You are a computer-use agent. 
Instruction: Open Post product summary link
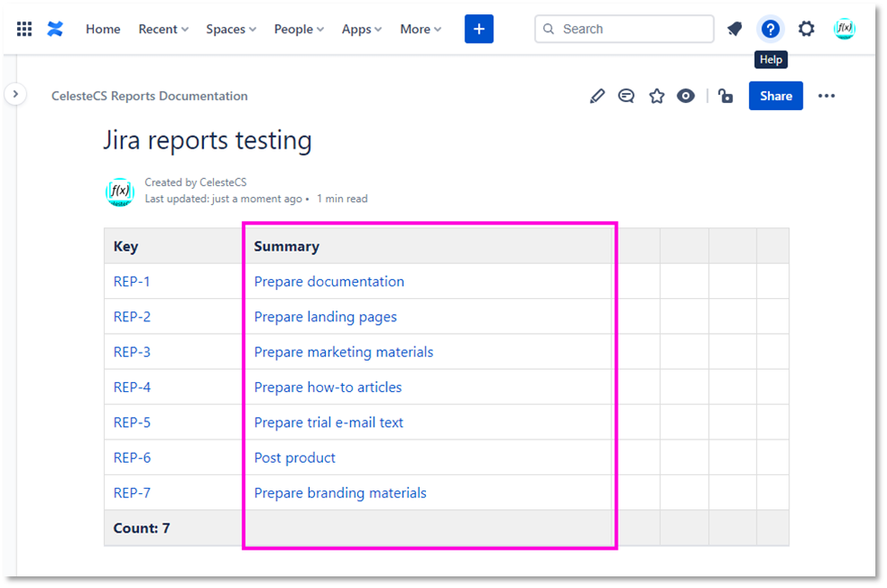click(294, 457)
